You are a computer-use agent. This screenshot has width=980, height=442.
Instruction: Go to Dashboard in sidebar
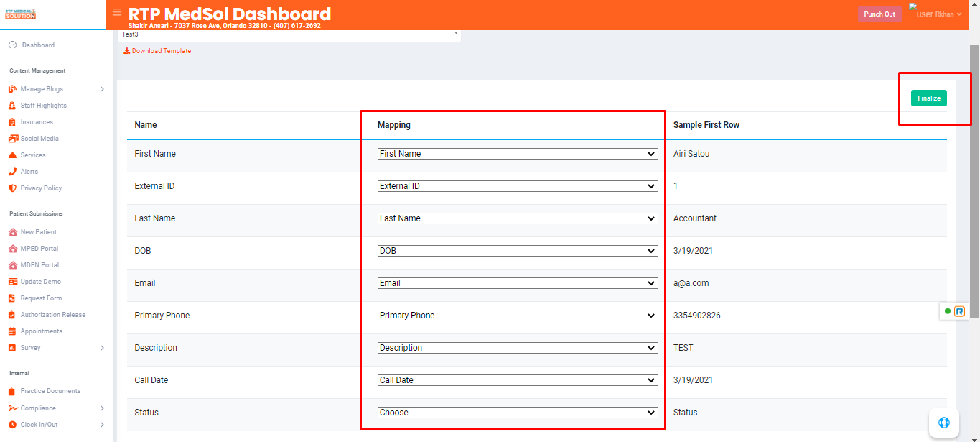(x=38, y=45)
